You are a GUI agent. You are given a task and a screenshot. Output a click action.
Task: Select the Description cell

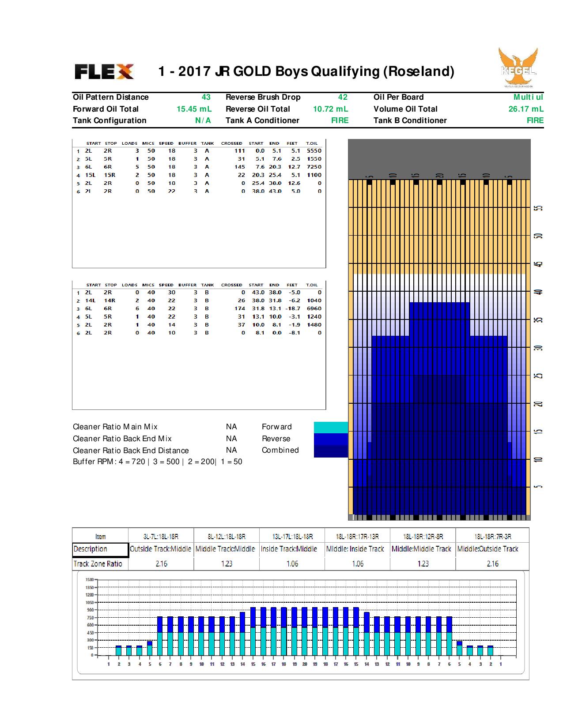click(101, 550)
